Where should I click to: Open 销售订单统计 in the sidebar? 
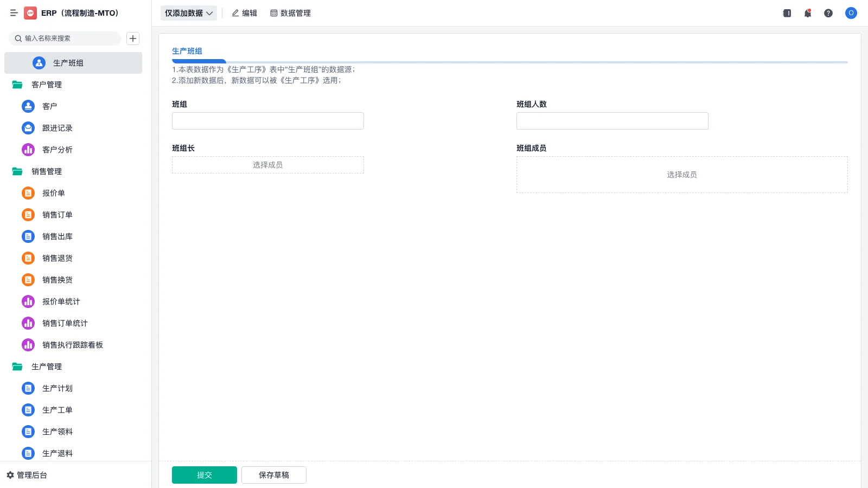73,323
